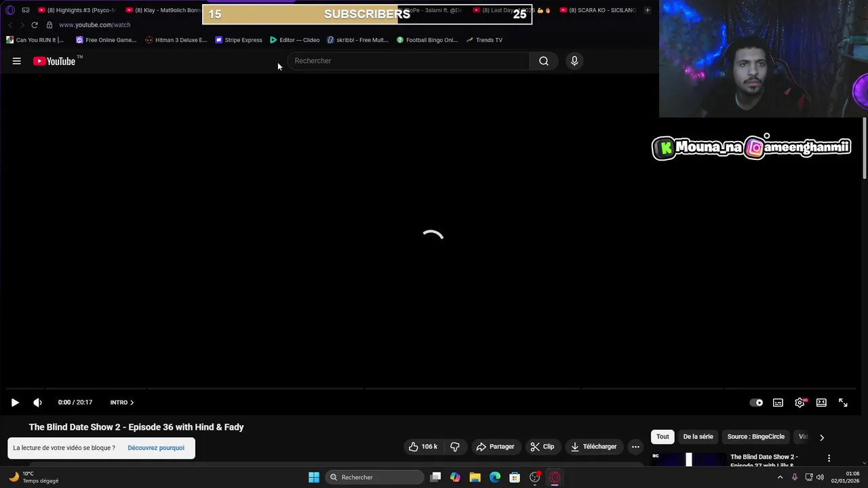Open File Explorer from the taskbar

pos(475,477)
